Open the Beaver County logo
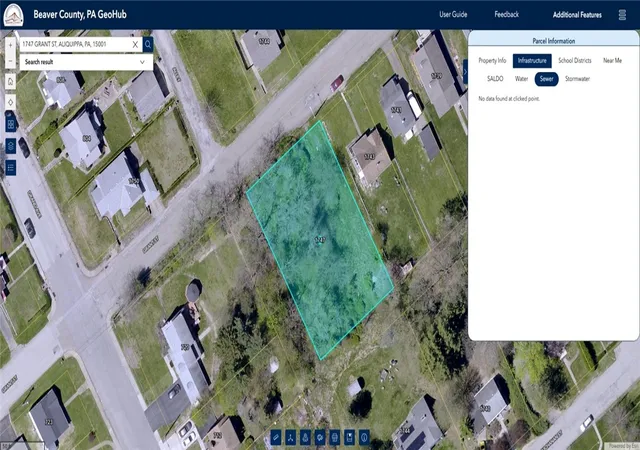The height and width of the screenshot is (450, 640). coord(13,15)
